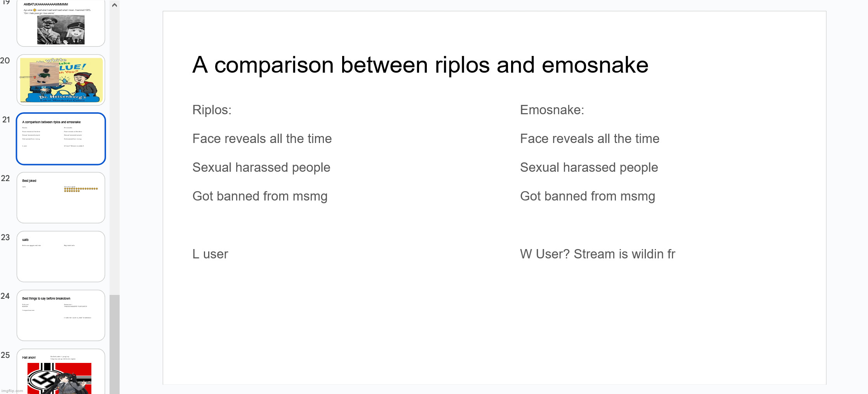
Task: Click the slide number label 21 in sidebar
Action: click(x=6, y=120)
